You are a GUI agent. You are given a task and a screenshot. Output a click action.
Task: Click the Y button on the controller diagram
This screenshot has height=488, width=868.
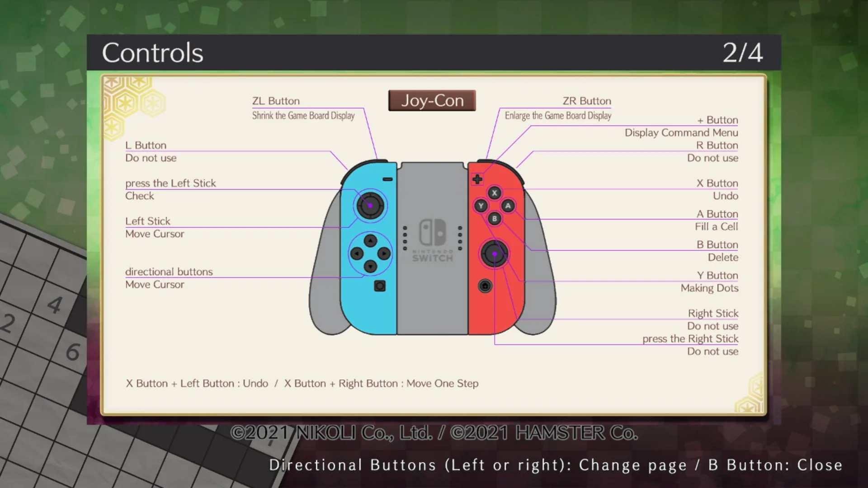click(x=481, y=206)
